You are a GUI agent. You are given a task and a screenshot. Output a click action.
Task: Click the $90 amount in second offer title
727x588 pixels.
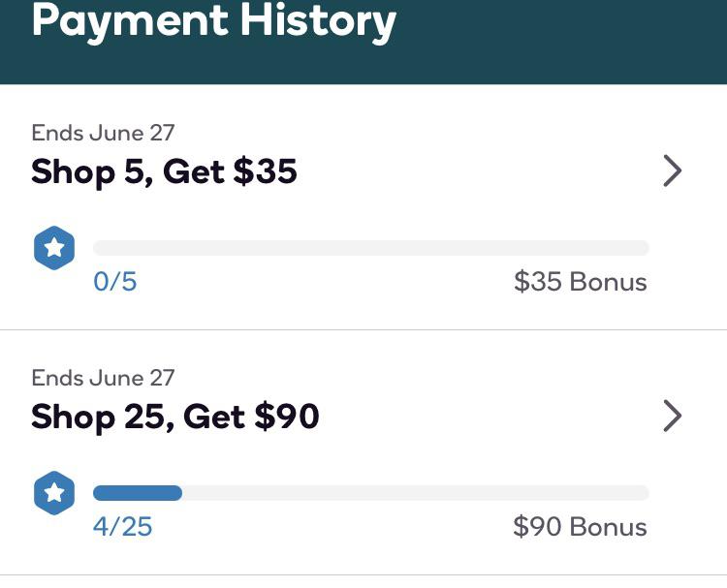287,417
